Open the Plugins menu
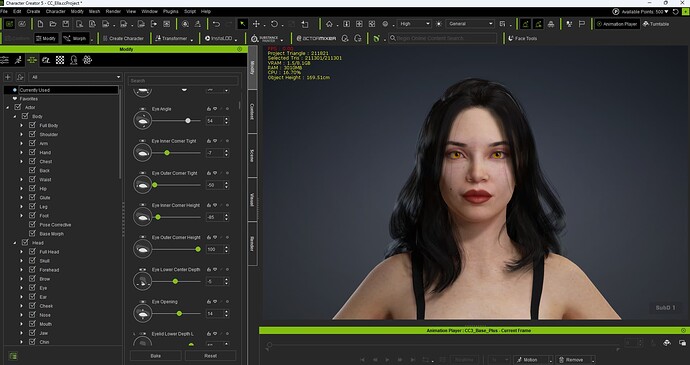 tap(170, 11)
